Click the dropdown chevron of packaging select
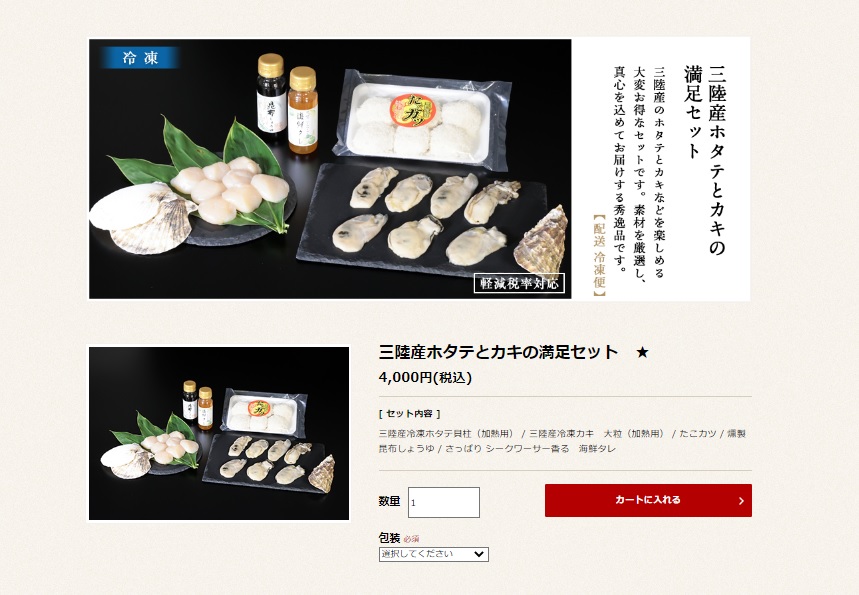Screen dimensions: 859x595 tap(479, 554)
